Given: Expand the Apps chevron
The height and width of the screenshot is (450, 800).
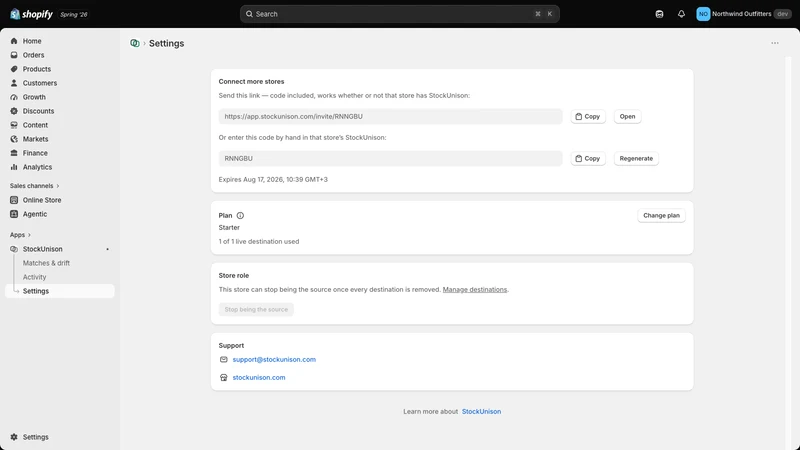Looking at the screenshot, I should click(29, 235).
